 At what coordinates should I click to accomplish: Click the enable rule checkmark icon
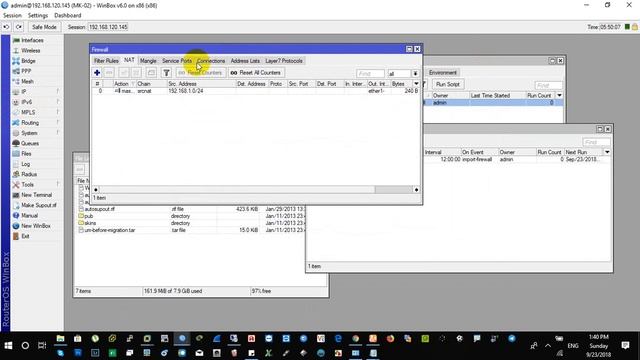(x=124, y=73)
